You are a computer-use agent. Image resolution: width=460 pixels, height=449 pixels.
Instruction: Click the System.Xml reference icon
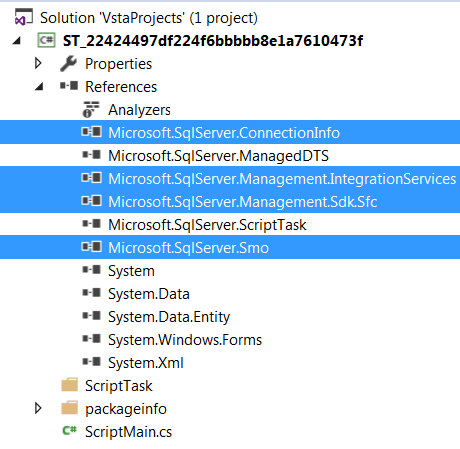click(92, 362)
